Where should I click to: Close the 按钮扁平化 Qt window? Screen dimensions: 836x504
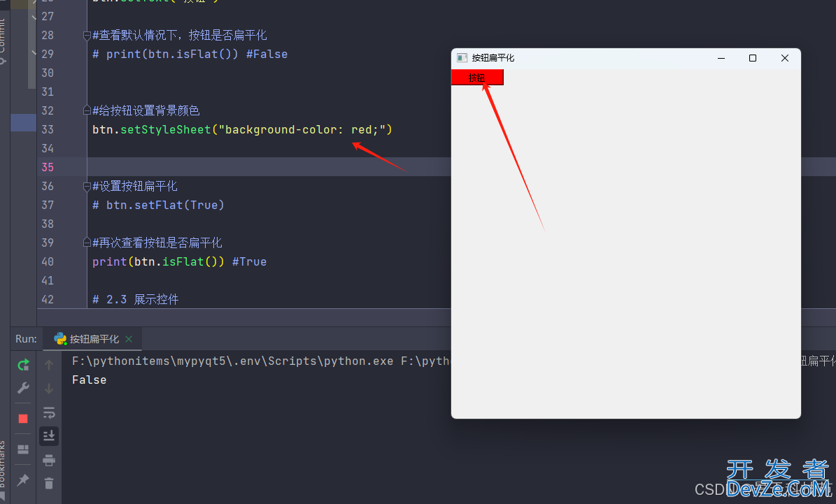pos(785,58)
